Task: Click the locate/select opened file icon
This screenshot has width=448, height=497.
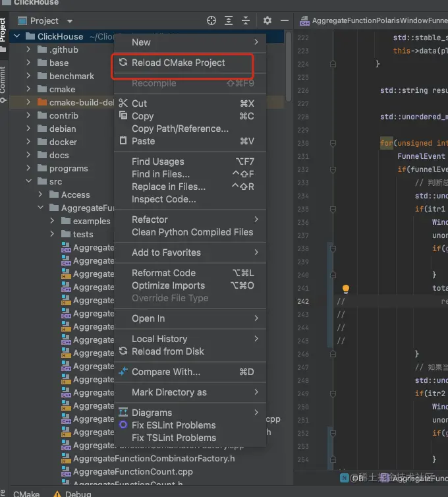Action: 211,21
